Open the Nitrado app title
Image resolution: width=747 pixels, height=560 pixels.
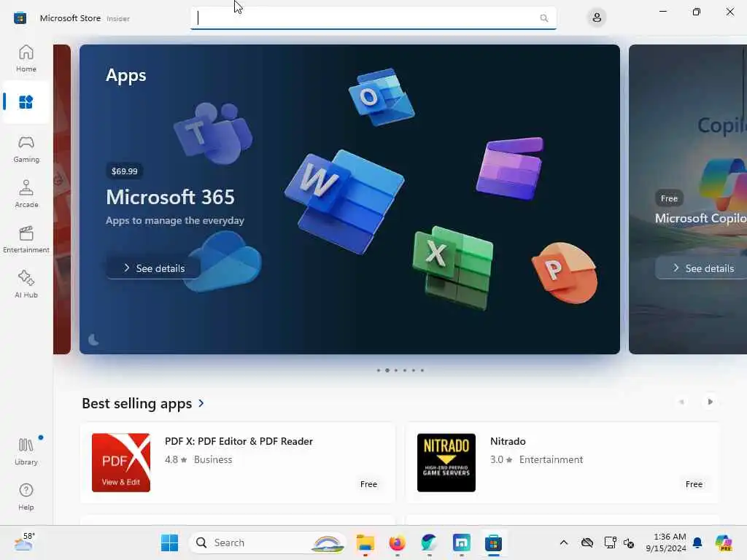tap(508, 441)
